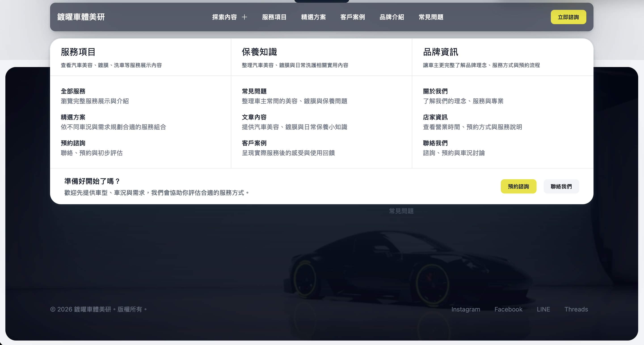
Task: Select 精選方案 under the services column
Action: tap(73, 117)
